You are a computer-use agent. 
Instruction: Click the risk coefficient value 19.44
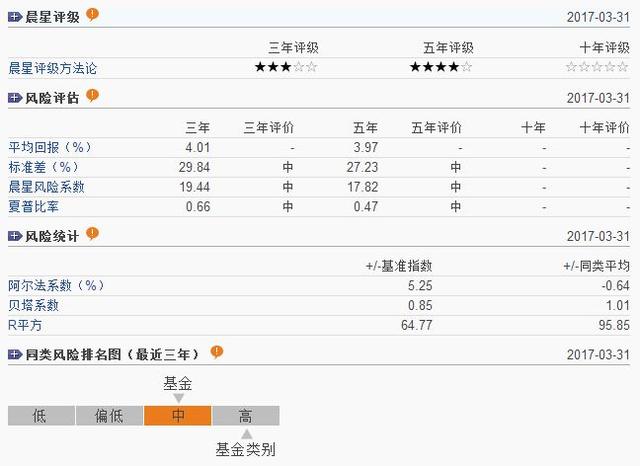point(195,187)
